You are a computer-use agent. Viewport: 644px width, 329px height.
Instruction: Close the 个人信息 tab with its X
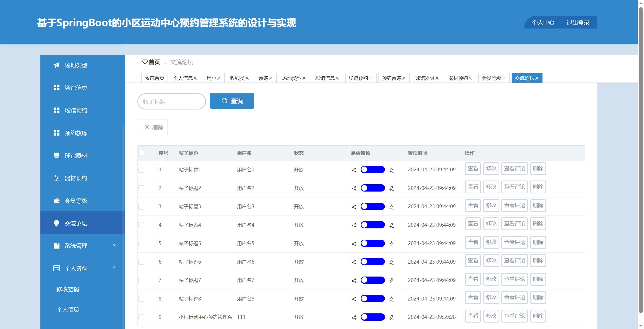click(195, 78)
